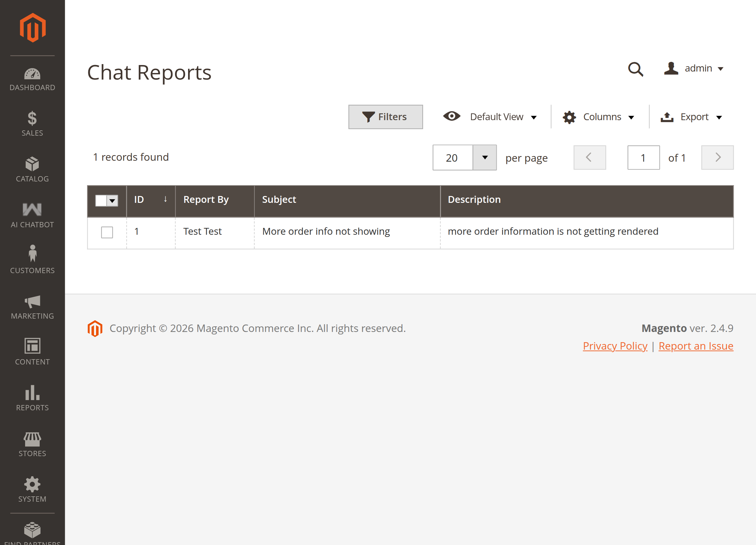Click the per page value field showing 20

pyautogui.click(x=453, y=158)
